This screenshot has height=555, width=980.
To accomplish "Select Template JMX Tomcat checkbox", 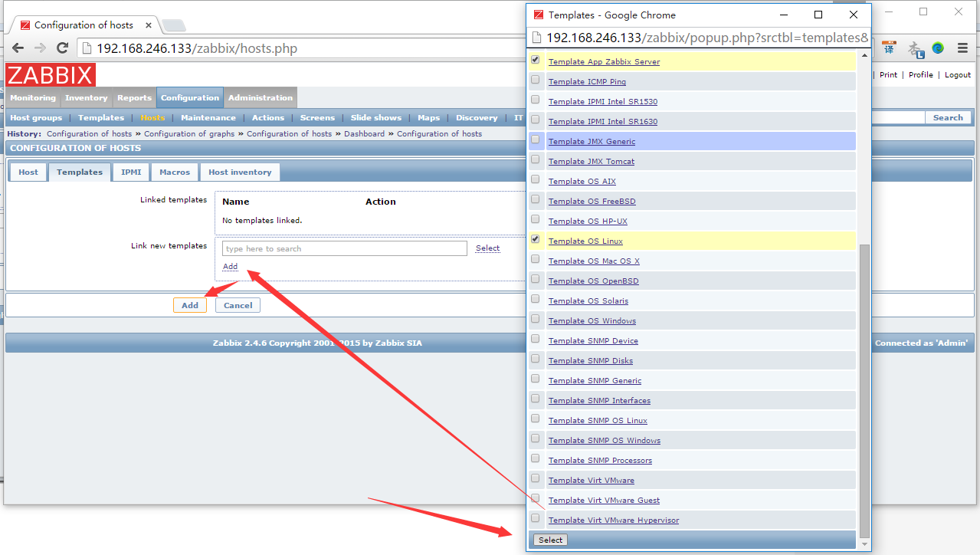I will point(535,159).
